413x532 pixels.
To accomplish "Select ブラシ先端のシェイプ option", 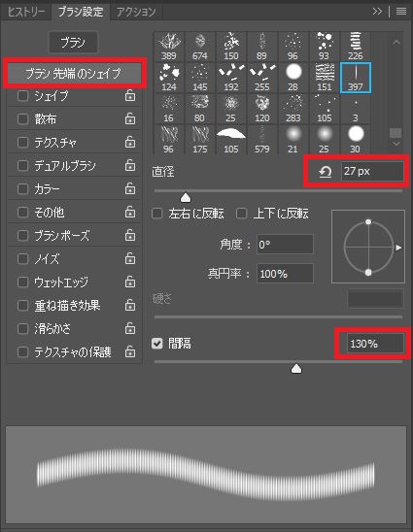I will (75, 73).
